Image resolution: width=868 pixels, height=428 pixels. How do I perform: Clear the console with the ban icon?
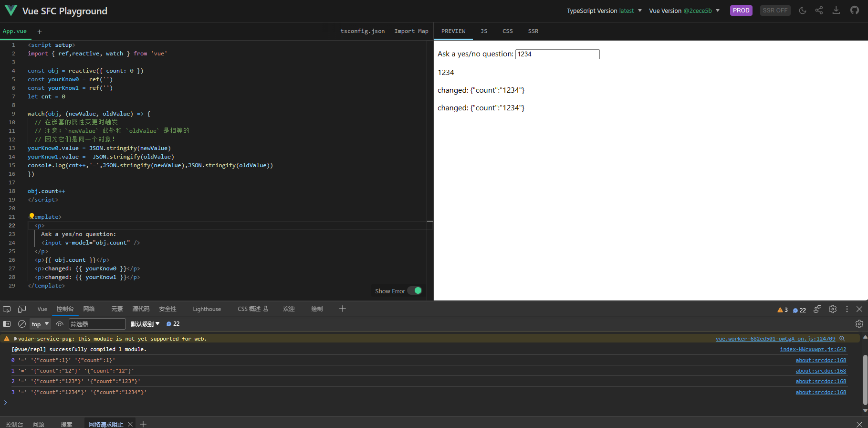coord(22,324)
